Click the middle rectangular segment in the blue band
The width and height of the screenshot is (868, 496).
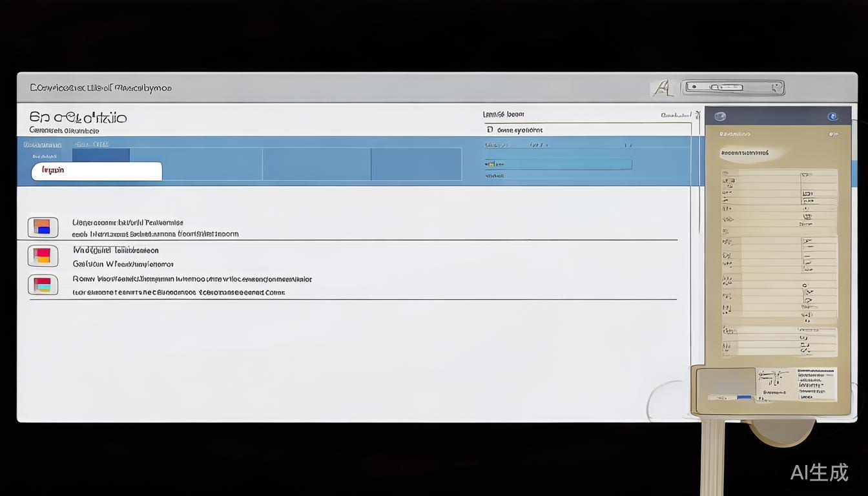tap(316, 164)
